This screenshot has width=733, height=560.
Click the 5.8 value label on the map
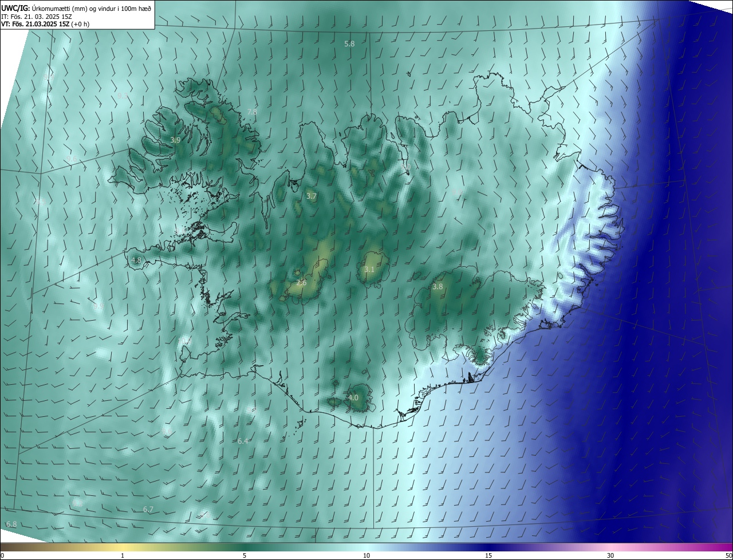(349, 44)
